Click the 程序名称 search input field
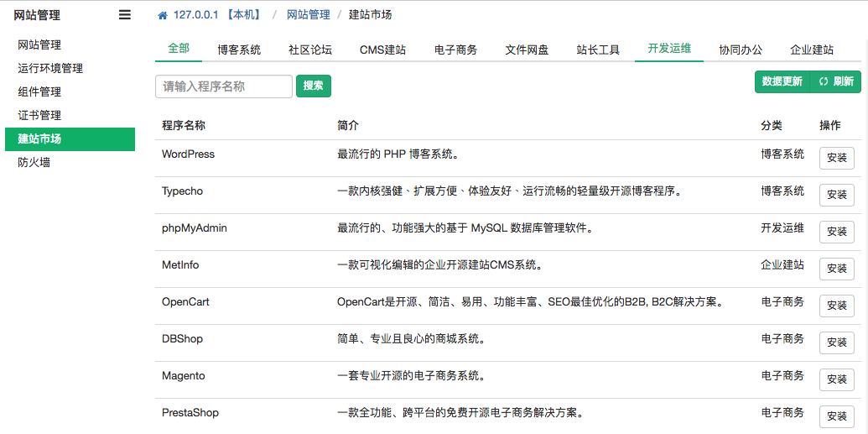Image resolution: width=868 pixels, height=434 pixels. [224, 86]
